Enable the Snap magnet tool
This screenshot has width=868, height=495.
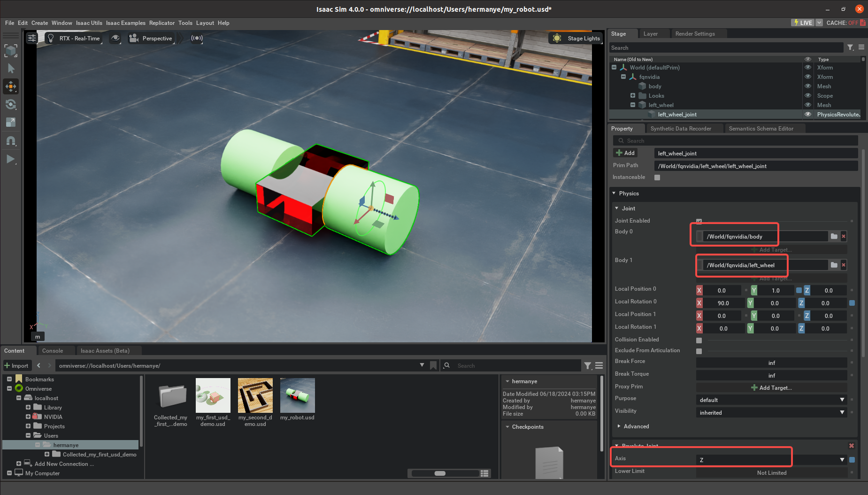point(10,140)
